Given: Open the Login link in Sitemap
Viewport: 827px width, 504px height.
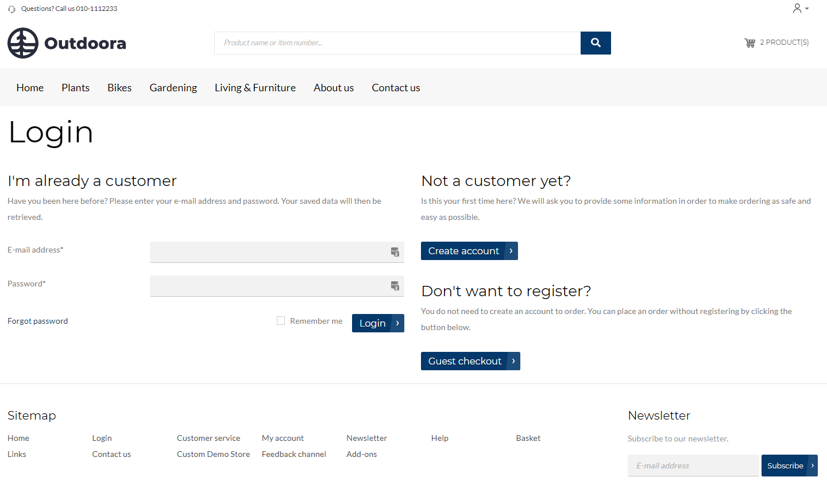Looking at the screenshot, I should (x=102, y=438).
